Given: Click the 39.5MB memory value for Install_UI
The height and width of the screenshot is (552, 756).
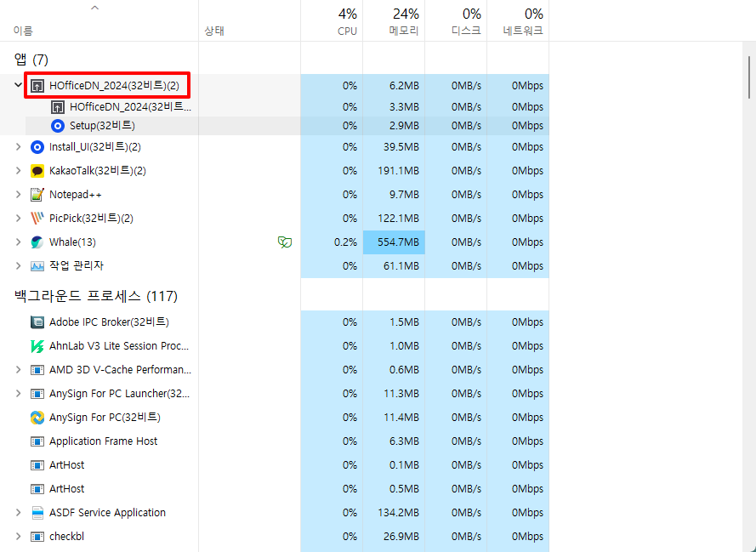Looking at the screenshot, I should pyautogui.click(x=401, y=147).
